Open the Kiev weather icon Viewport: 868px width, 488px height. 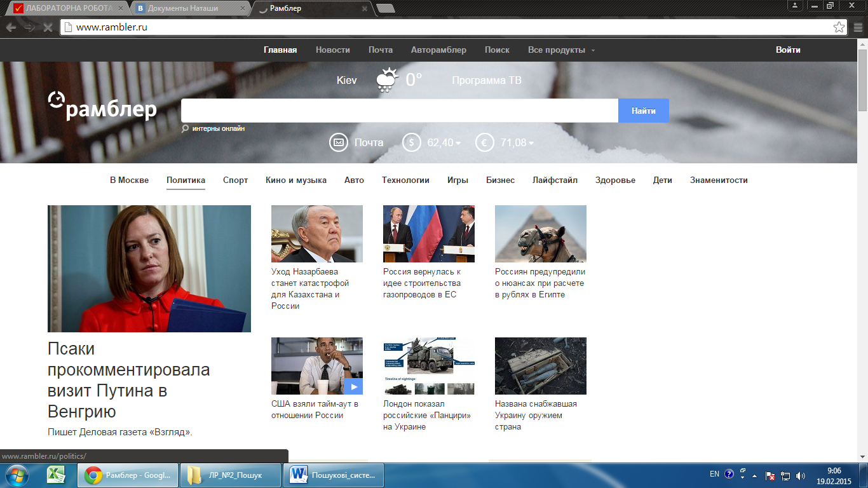pos(386,80)
